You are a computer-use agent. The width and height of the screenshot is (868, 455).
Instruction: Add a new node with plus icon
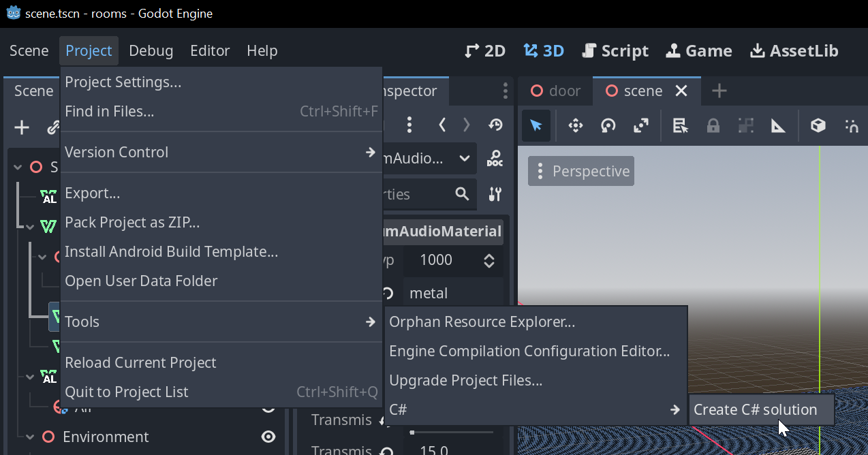click(22, 127)
